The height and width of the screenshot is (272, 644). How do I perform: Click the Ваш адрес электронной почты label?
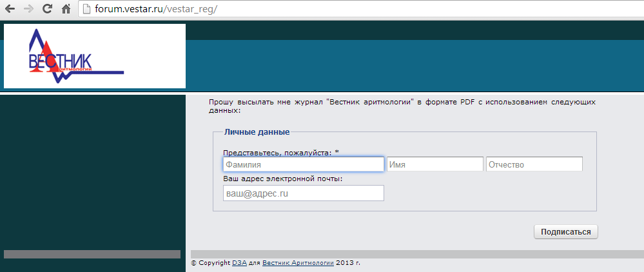pyautogui.click(x=282, y=179)
